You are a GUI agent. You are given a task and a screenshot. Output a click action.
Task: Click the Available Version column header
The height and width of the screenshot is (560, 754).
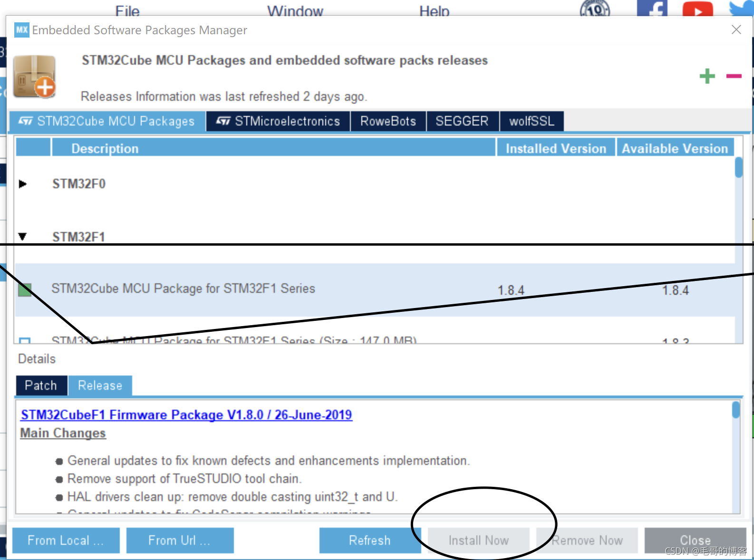(675, 148)
